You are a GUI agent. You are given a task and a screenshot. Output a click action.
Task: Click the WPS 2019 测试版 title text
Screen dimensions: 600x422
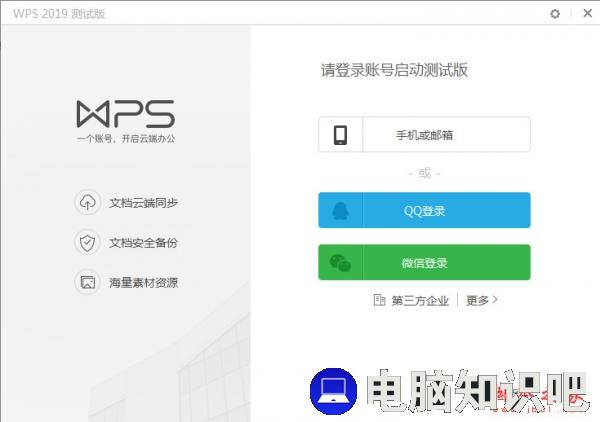pos(59,14)
